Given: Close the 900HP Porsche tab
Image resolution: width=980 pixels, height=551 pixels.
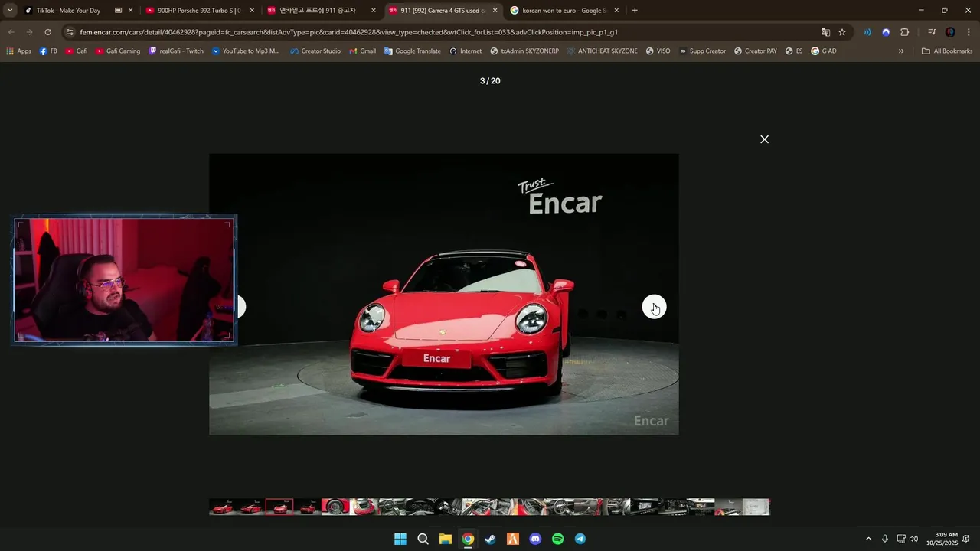Looking at the screenshot, I should (252, 11).
